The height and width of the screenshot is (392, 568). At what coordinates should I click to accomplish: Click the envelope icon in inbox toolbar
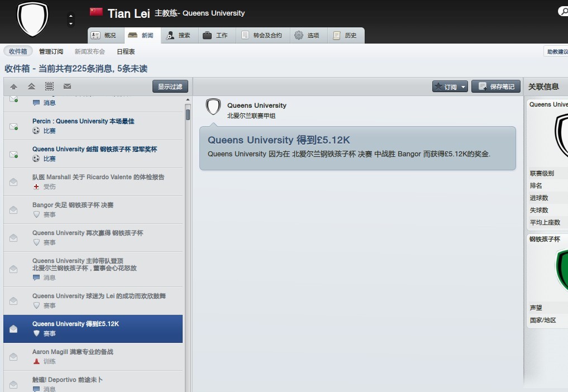click(x=67, y=86)
